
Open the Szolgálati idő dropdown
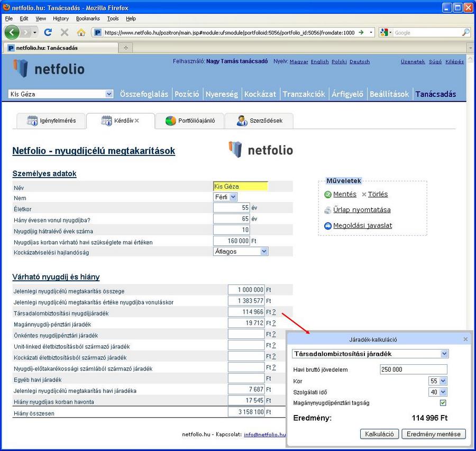(x=437, y=392)
